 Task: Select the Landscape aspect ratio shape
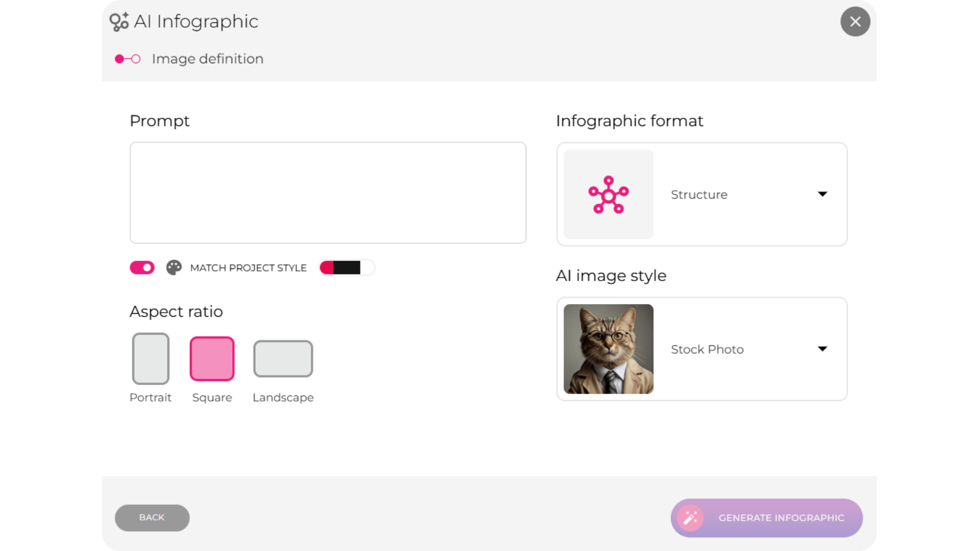coord(283,359)
